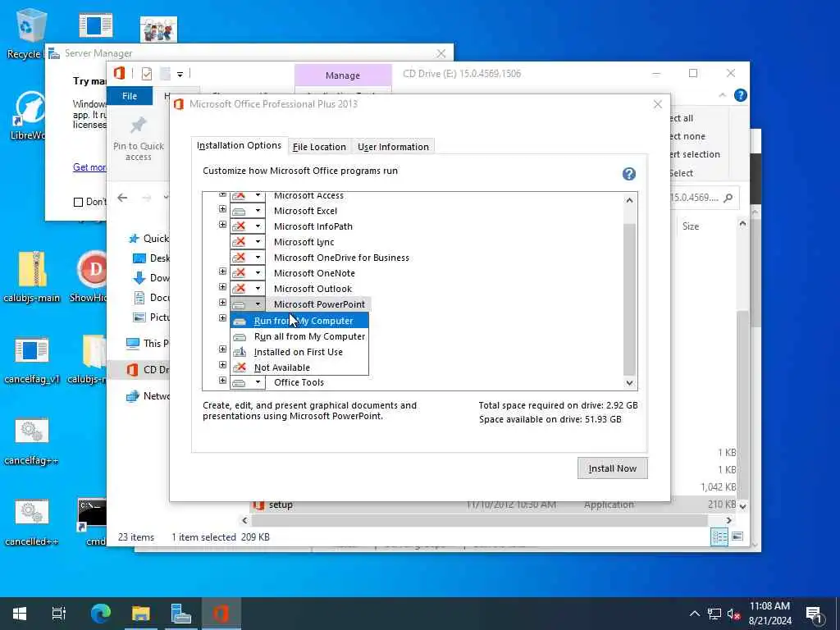Open Network in Explorer navigation pane
840x630 pixels.
148,396
